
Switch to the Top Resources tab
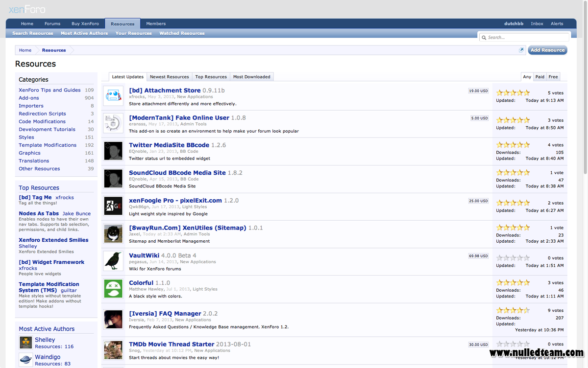click(211, 77)
